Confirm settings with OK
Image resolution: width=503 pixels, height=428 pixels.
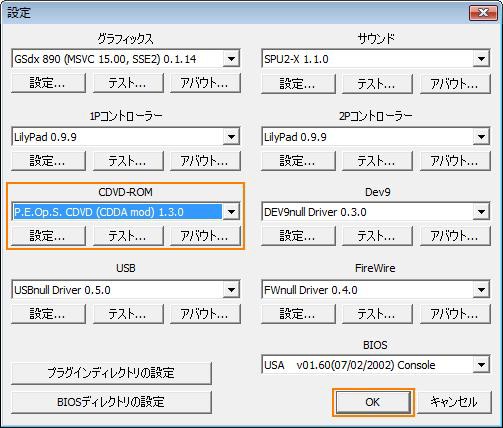coord(373,402)
